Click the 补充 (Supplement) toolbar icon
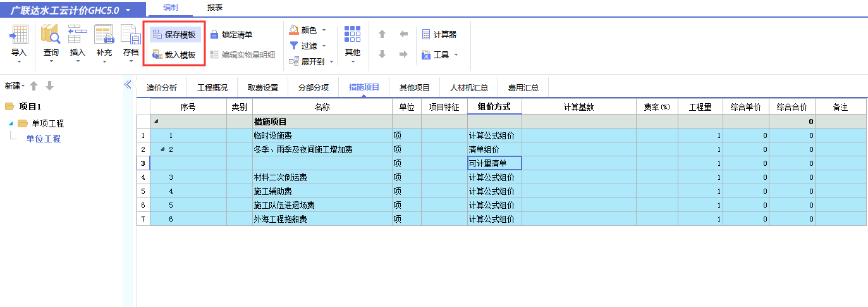868x307 pixels. pyautogui.click(x=104, y=35)
